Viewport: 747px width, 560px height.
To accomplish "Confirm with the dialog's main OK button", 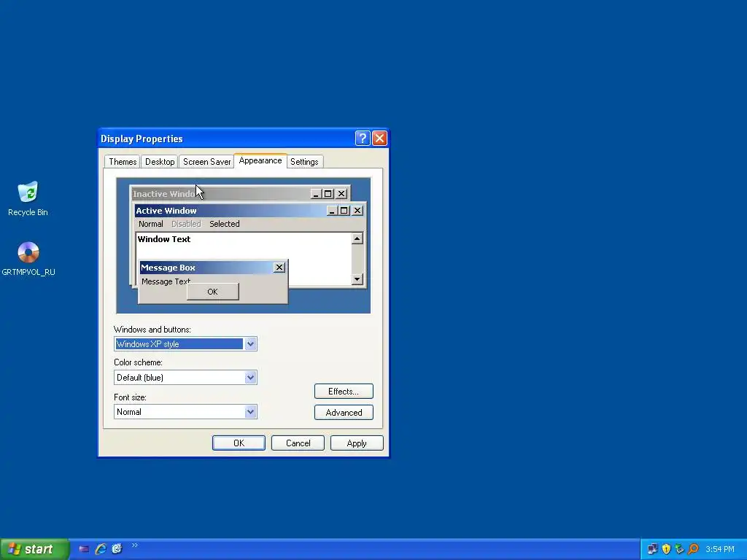I will (239, 443).
